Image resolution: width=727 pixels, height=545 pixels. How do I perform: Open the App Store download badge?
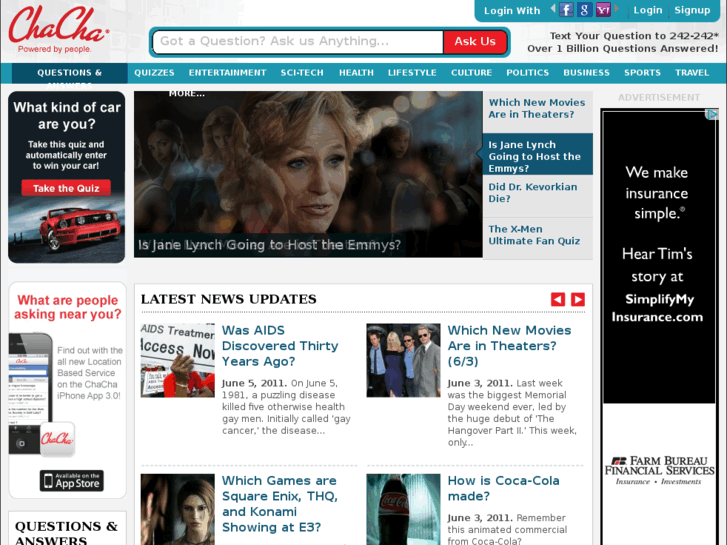[71, 481]
